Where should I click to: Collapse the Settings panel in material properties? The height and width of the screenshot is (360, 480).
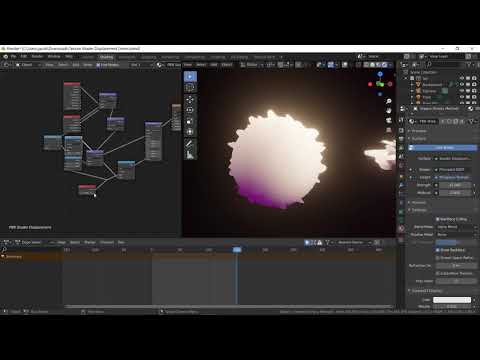click(419, 210)
